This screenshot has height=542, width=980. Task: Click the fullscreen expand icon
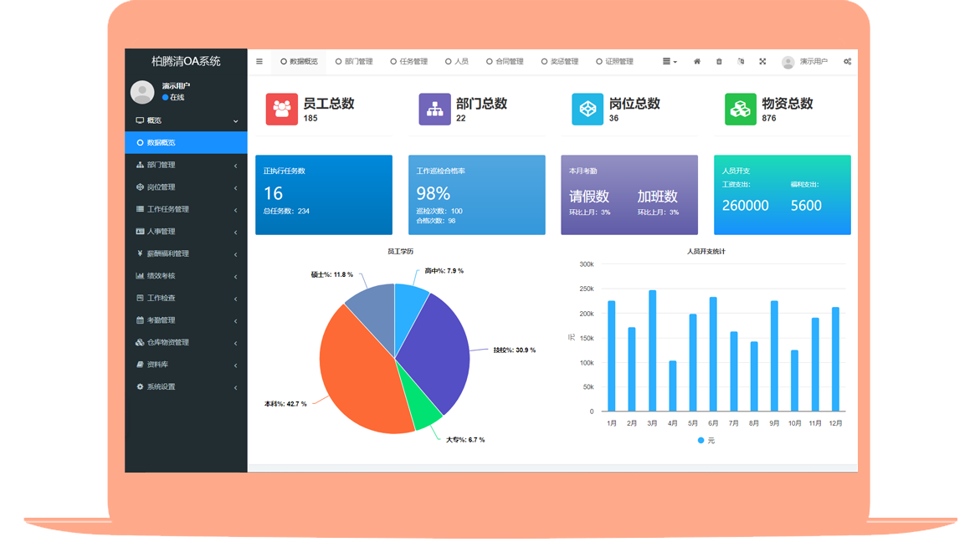762,61
